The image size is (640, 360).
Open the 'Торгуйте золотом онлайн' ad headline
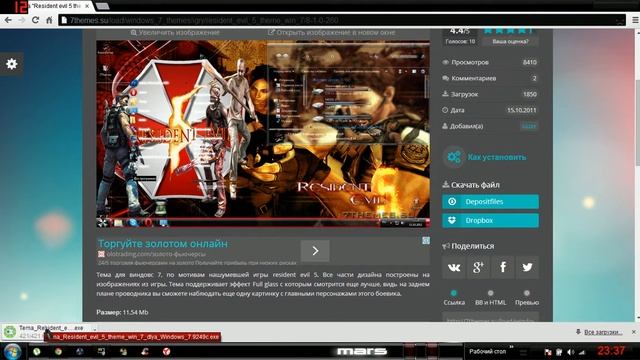[x=163, y=244]
